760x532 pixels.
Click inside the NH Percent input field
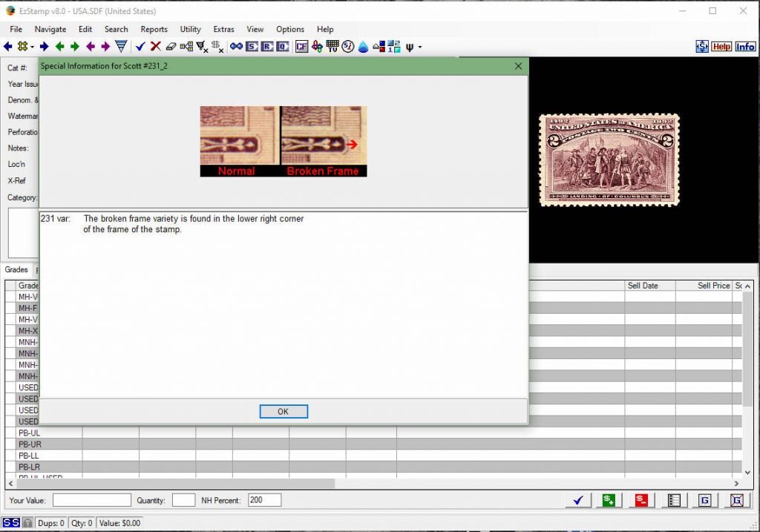point(263,499)
